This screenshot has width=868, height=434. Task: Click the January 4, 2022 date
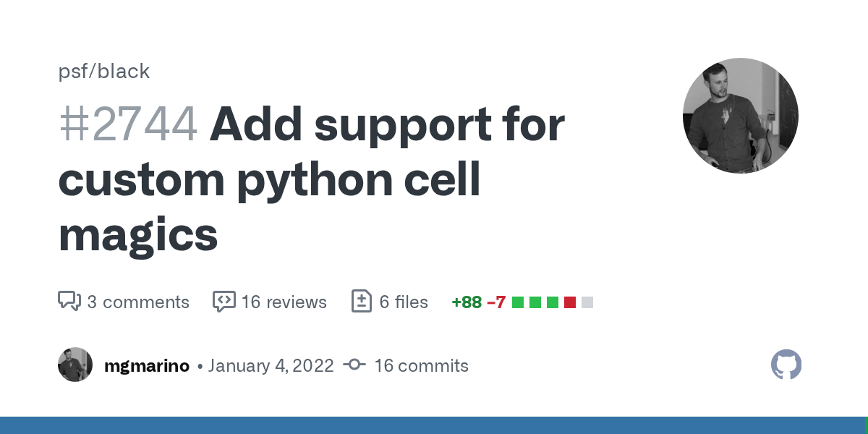tap(271, 366)
